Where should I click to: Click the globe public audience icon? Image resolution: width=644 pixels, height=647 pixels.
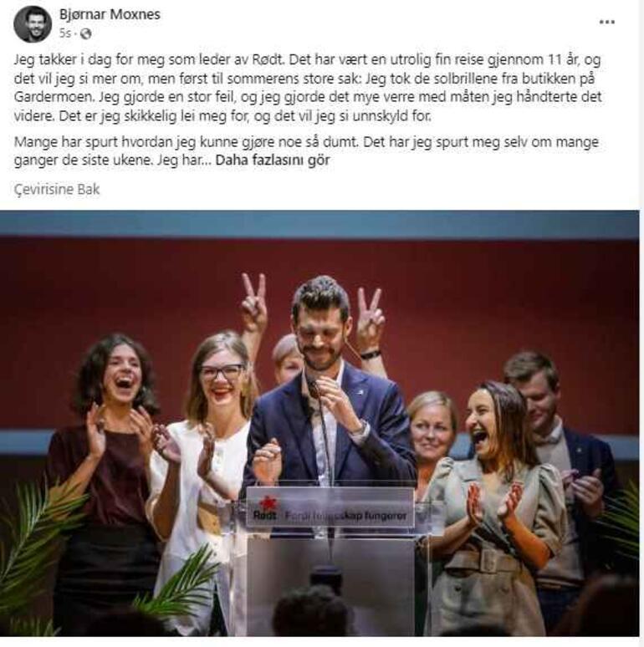coord(85,33)
